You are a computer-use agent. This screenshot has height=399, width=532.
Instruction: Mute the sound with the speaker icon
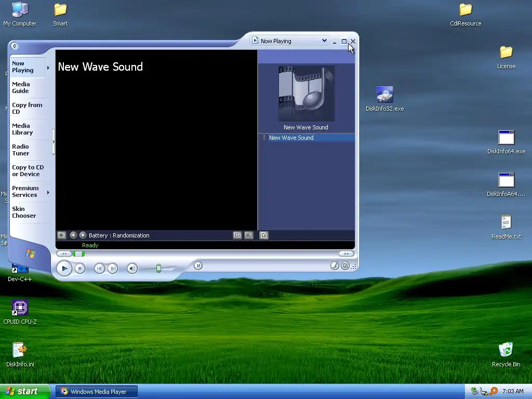(x=132, y=269)
